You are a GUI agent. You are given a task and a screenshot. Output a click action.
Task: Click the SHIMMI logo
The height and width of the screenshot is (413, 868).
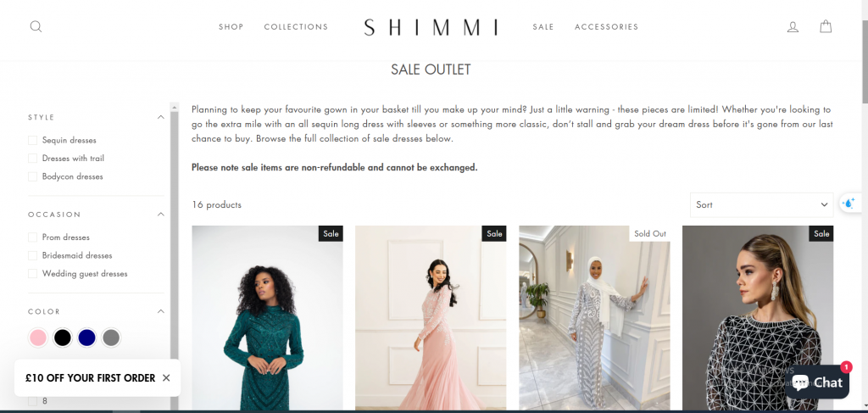431,27
